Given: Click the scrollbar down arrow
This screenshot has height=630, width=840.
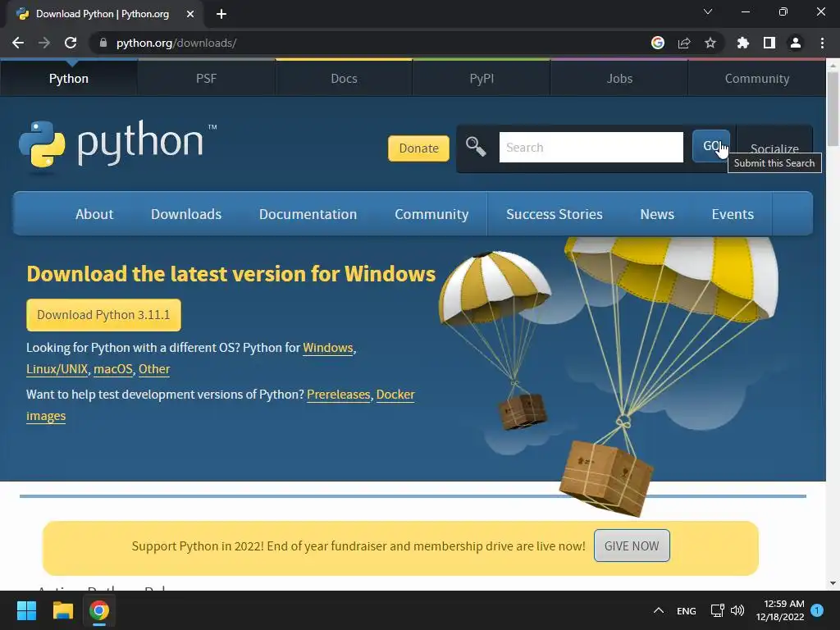Looking at the screenshot, I should (833, 583).
